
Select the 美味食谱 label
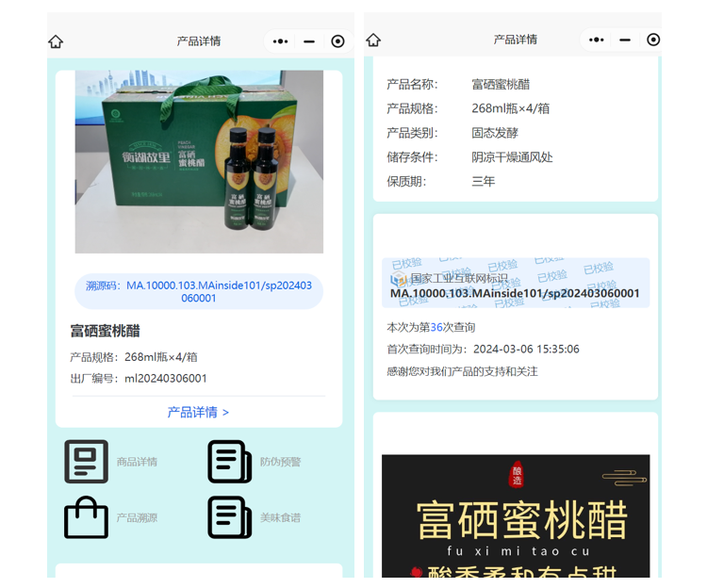point(281,517)
